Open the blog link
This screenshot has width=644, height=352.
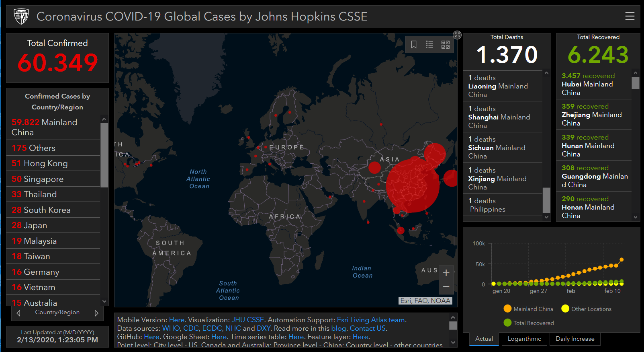tap(338, 328)
